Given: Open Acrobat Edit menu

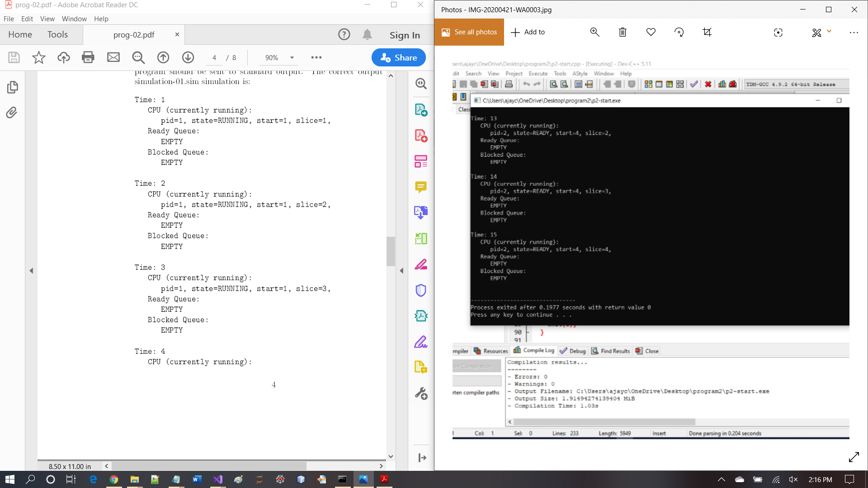Looking at the screenshot, I should coord(27,19).
